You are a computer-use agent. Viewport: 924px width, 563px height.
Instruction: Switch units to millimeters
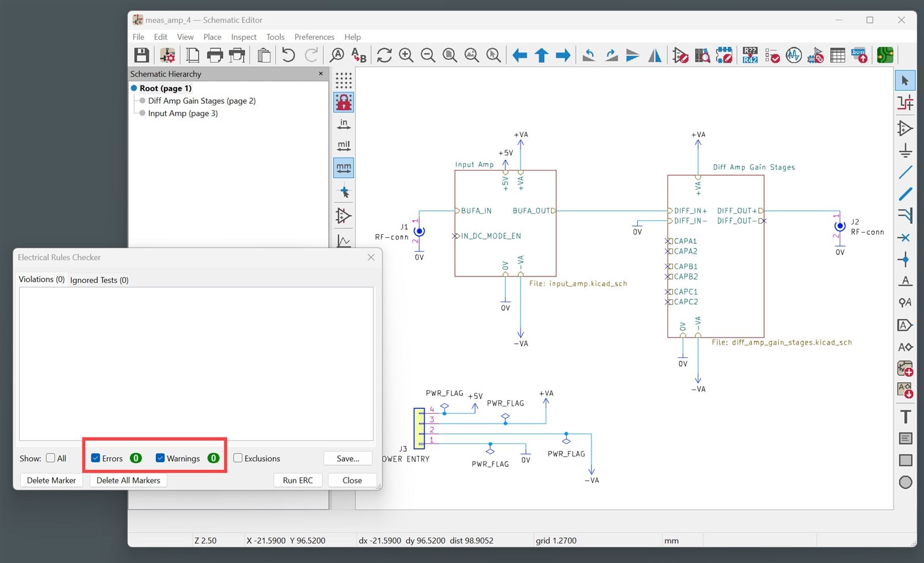pos(344,168)
